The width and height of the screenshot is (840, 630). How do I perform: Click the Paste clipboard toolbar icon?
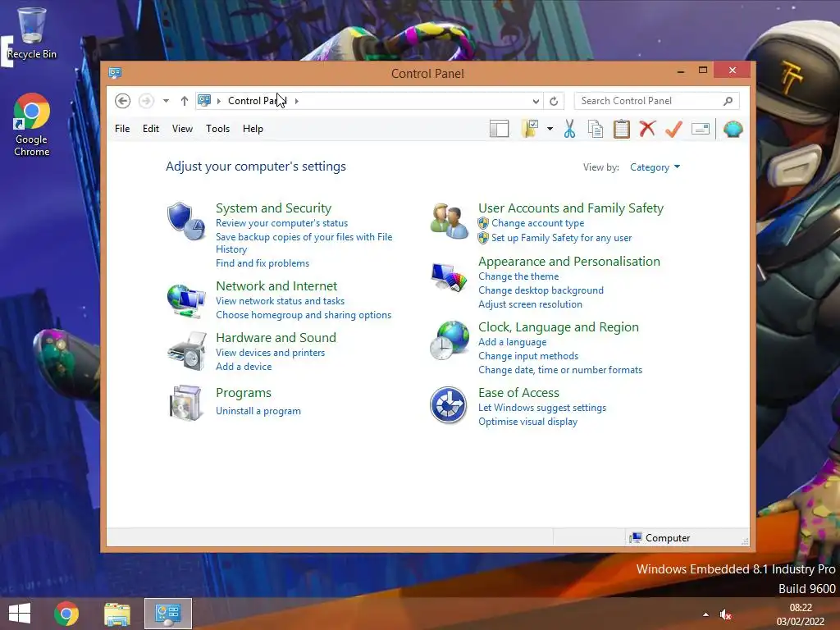[x=622, y=129]
